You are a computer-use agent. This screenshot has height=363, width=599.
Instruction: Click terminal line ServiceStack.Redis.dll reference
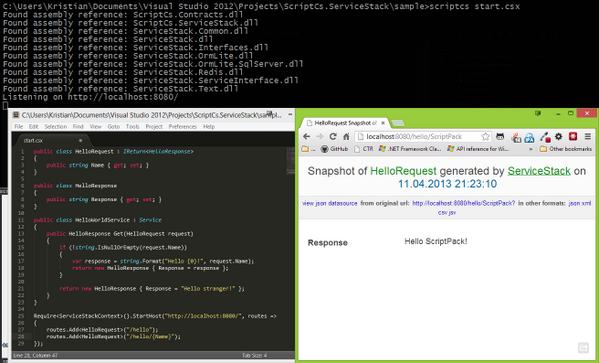[x=123, y=72]
